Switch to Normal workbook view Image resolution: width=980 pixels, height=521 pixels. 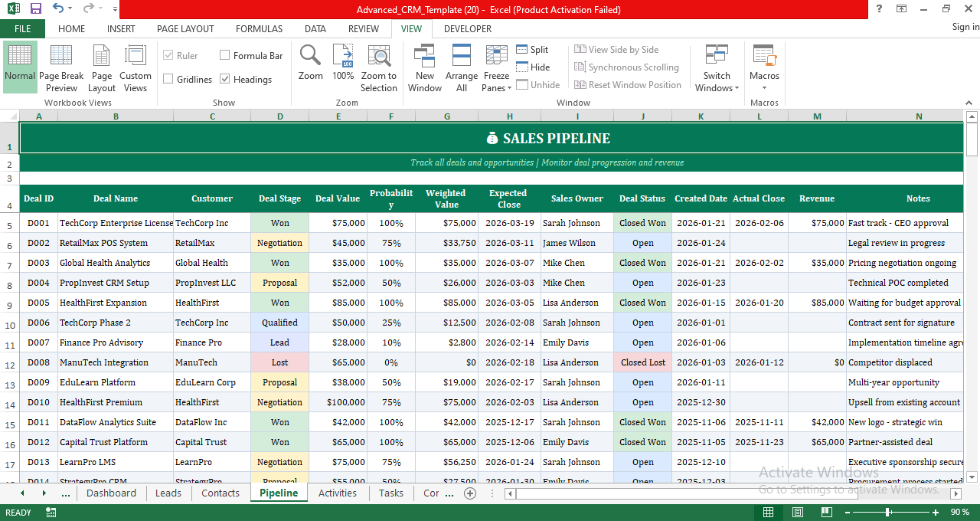pyautogui.click(x=20, y=67)
